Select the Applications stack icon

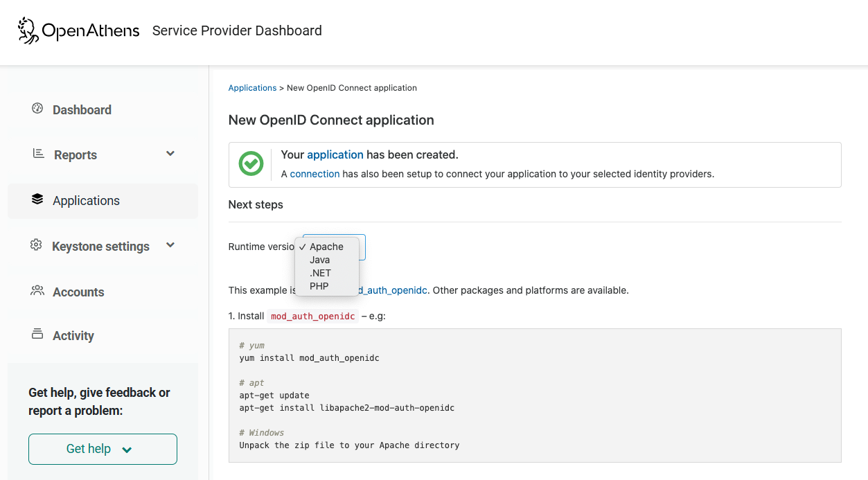(x=36, y=198)
